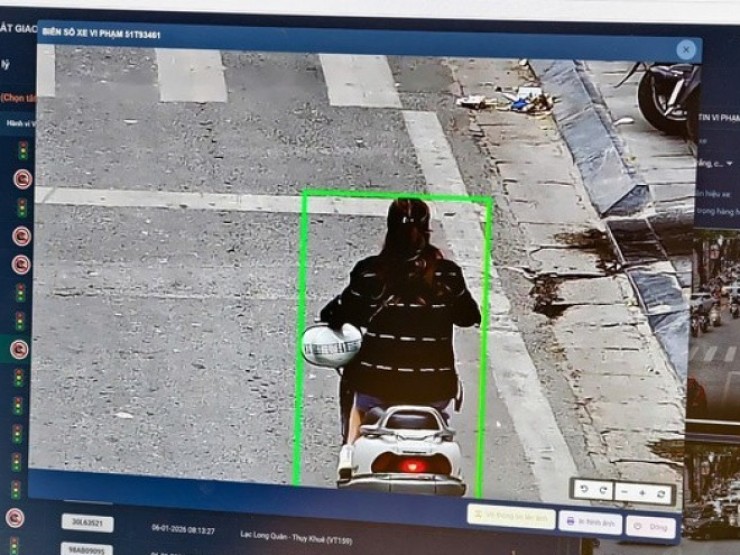
Task: Select the plate number 30L63521 row
Action: point(87,522)
